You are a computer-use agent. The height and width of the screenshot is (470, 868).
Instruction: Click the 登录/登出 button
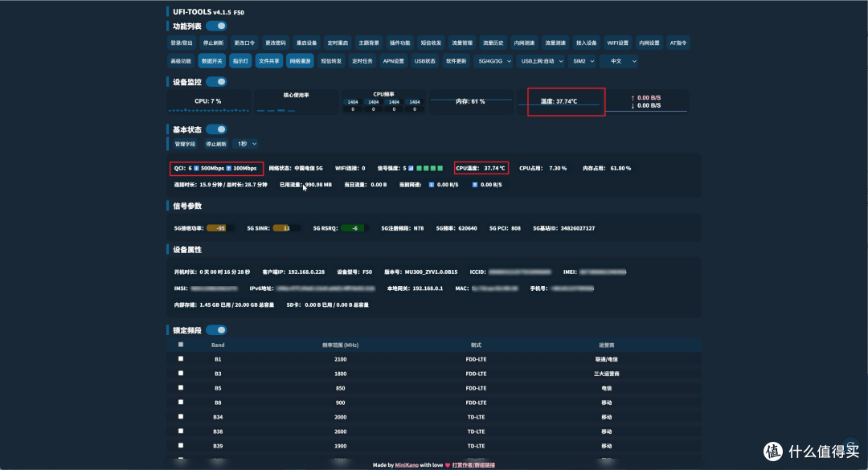point(182,43)
